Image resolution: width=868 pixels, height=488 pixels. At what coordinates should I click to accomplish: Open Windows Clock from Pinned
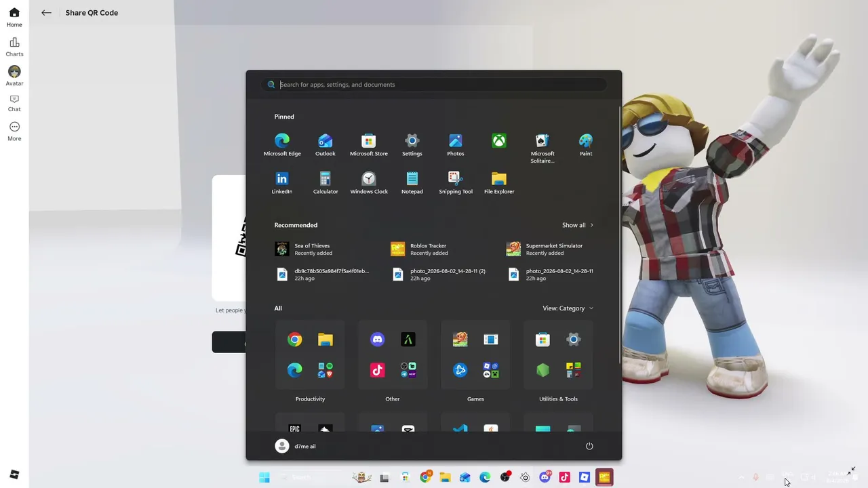pos(369,183)
